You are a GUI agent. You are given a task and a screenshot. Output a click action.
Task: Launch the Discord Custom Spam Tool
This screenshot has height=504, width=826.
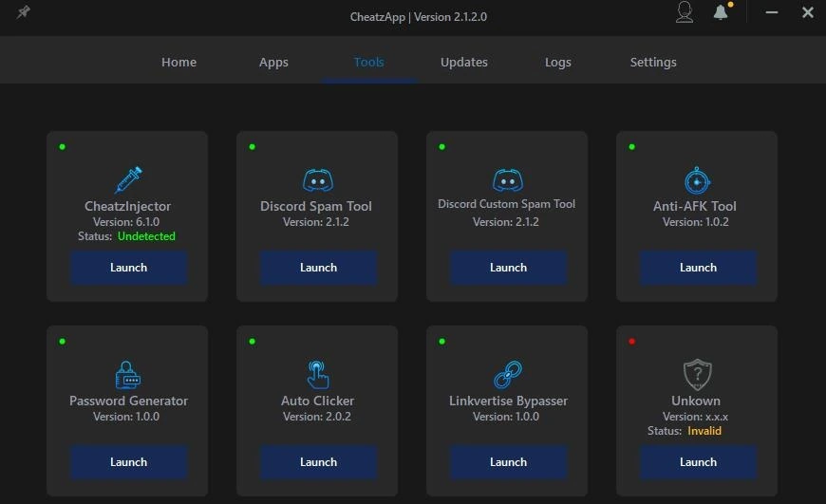coord(508,268)
